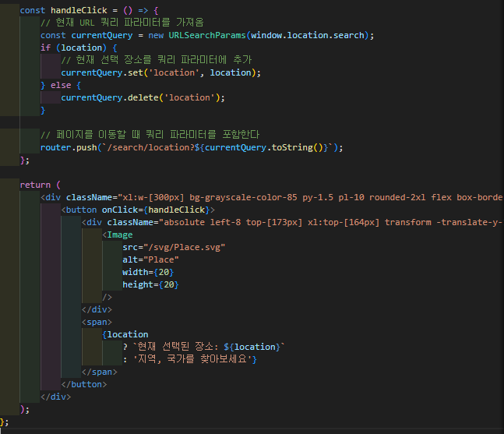
Task: Click 'currentQuery.set' method call
Action: pos(102,73)
